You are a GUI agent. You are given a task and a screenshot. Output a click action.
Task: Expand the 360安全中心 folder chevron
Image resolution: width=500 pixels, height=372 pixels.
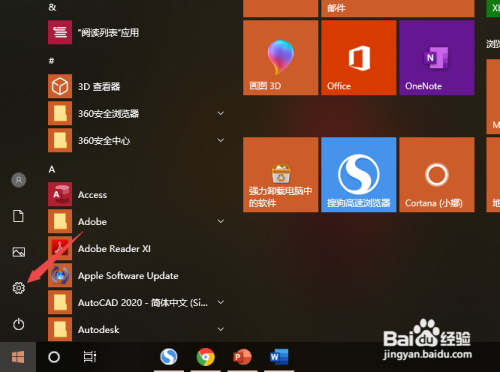click(221, 140)
